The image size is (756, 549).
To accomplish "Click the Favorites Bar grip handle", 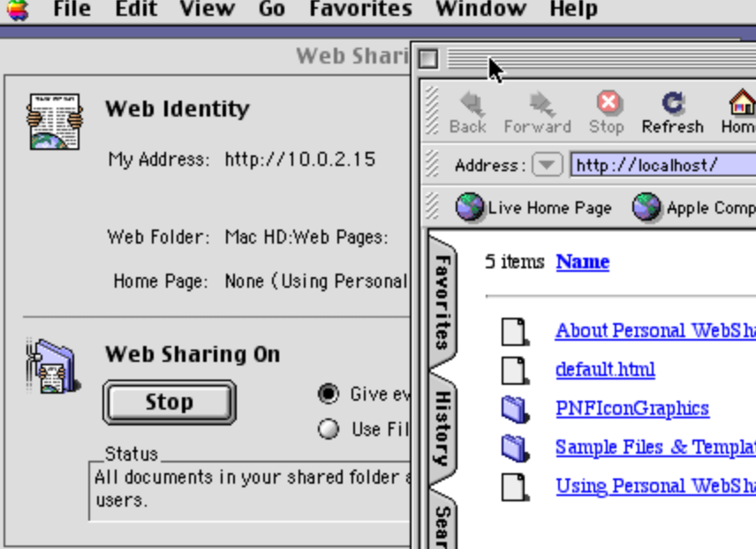I will point(432,207).
